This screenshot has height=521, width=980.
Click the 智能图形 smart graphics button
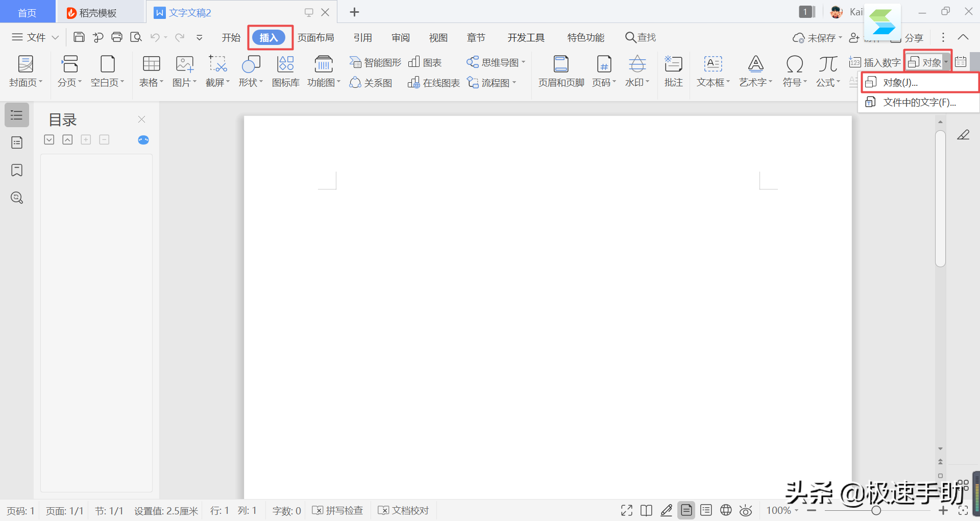pyautogui.click(x=376, y=62)
